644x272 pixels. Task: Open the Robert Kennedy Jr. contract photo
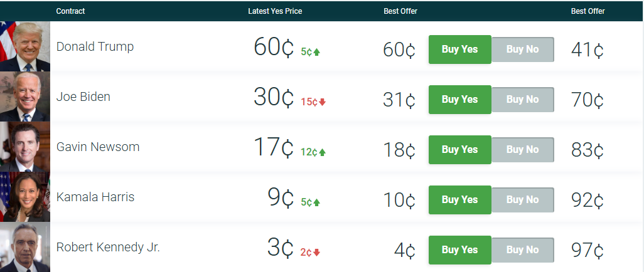[25, 248]
